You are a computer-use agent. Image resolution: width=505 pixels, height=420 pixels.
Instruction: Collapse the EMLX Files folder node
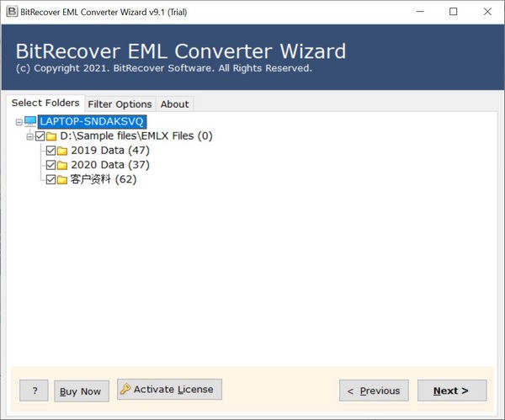pyautogui.click(x=30, y=136)
